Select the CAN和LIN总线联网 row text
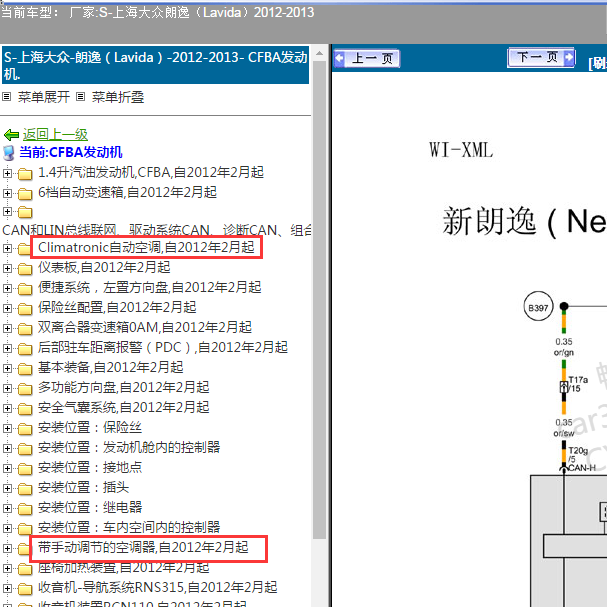607x607 pixels. coord(156,230)
